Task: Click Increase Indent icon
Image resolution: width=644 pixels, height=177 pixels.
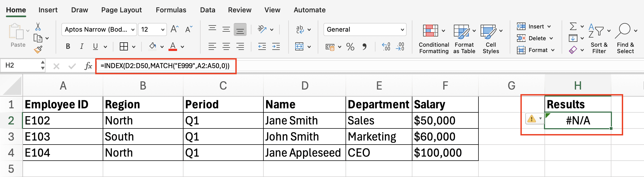Action: coord(276,46)
